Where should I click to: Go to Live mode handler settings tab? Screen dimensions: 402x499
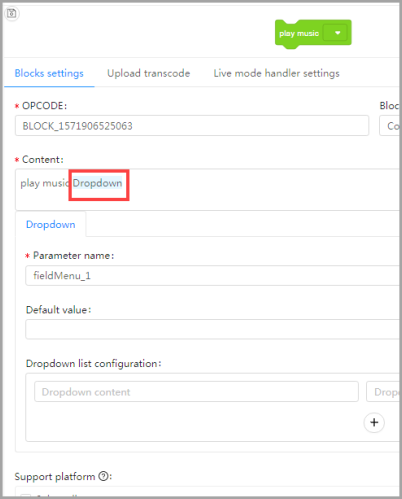[x=276, y=73]
